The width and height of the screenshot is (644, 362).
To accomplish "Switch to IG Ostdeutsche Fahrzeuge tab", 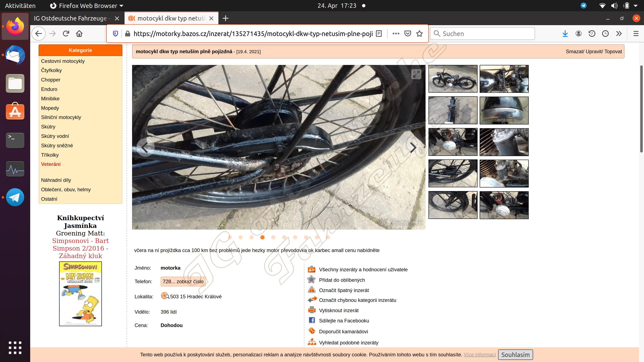I will pos(72,18).
